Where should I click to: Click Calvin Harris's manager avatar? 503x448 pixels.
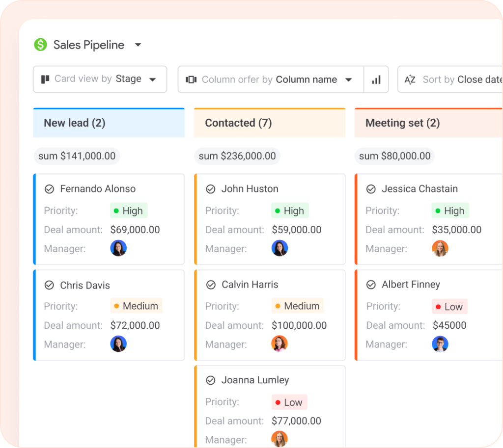pos(279,344)
